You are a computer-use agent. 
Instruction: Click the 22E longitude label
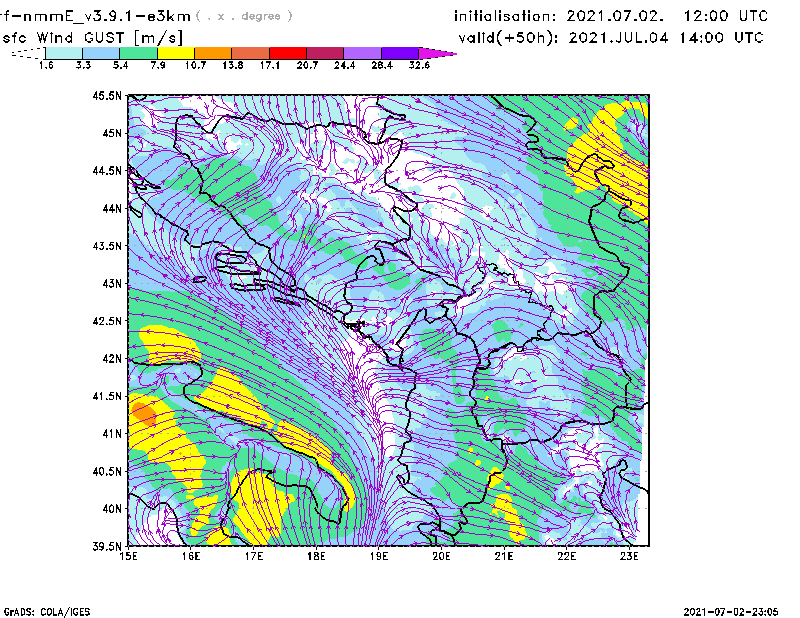pyautogui.click(x=567, y=556)
